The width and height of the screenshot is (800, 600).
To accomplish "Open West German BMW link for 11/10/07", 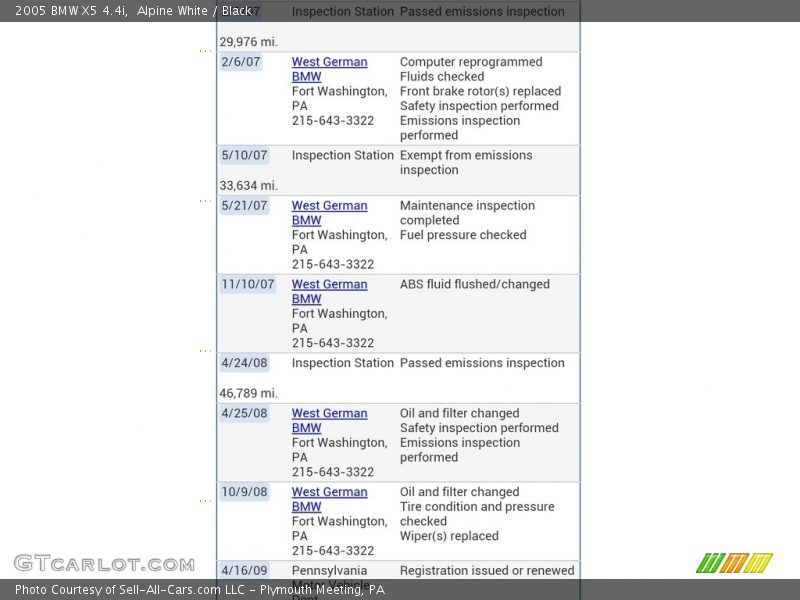I will (329, 291).
